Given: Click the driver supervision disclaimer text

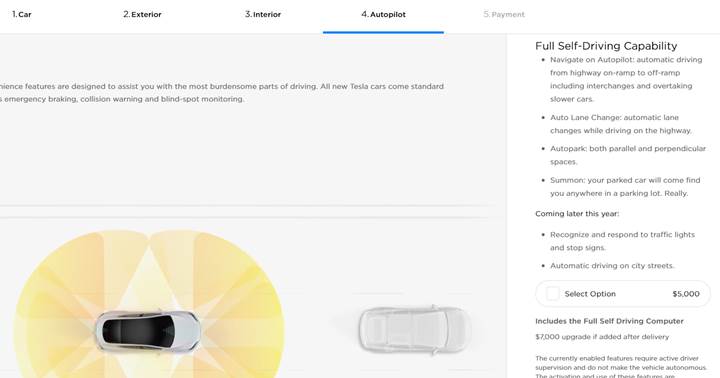Looking at the screenshot, I should tap(621, 367).
